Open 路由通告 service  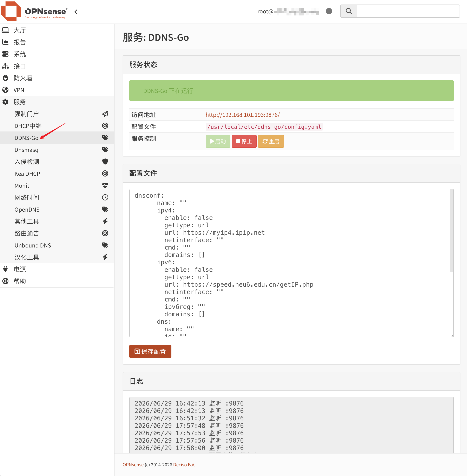click(57, 233)
